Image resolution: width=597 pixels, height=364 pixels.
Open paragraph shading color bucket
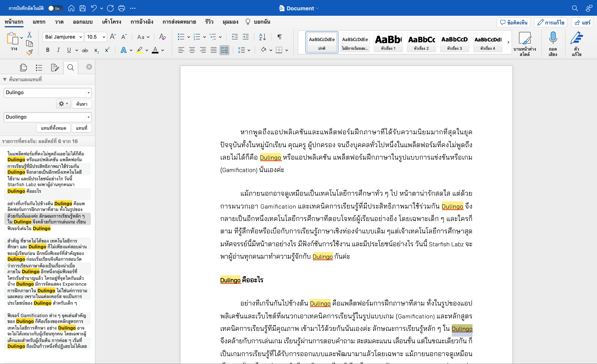264,50
